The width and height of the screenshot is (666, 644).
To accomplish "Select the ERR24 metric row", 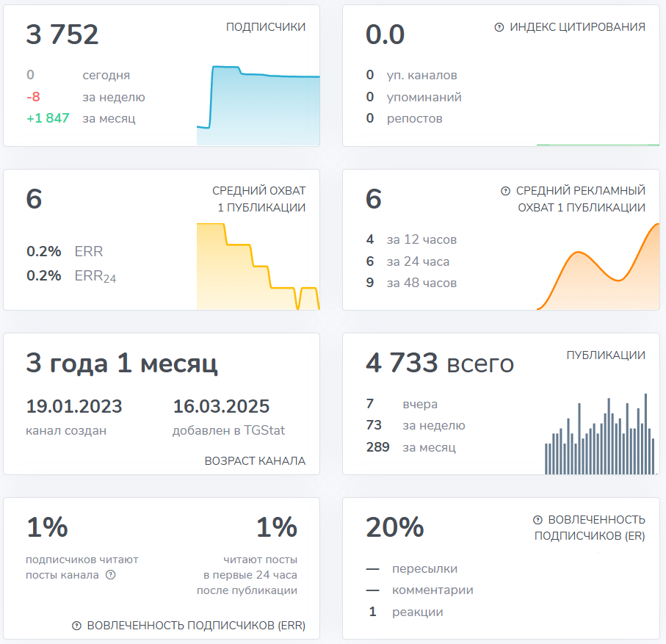I will point(71,276).
